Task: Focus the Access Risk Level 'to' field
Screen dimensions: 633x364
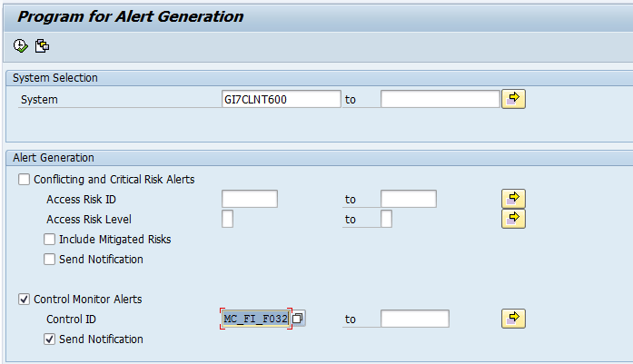Action: click(x=386, y=219)
